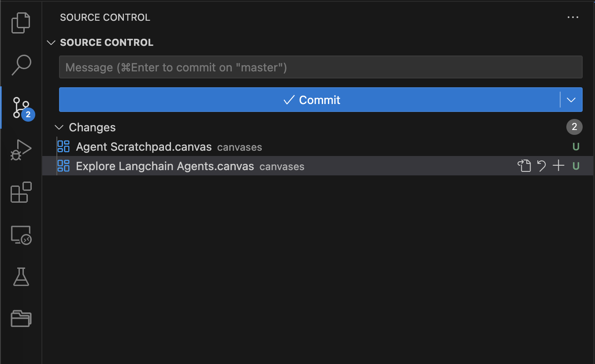The image size is (595, 364).
Task: Focus the commit message input field
Action: (320, 67)
